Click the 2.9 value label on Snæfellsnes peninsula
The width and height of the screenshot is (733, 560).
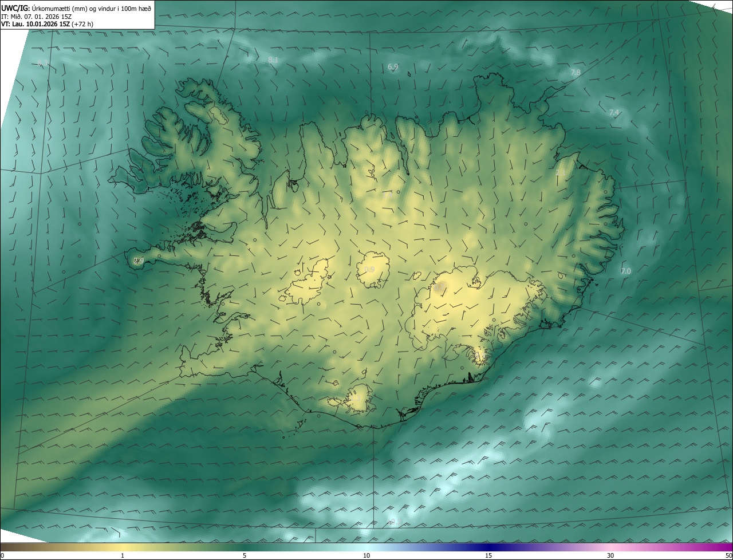pos(139,261)
